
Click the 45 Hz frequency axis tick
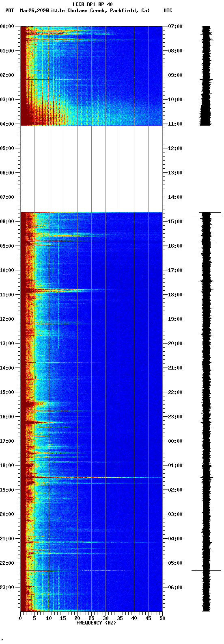click(x=148, y=618)
